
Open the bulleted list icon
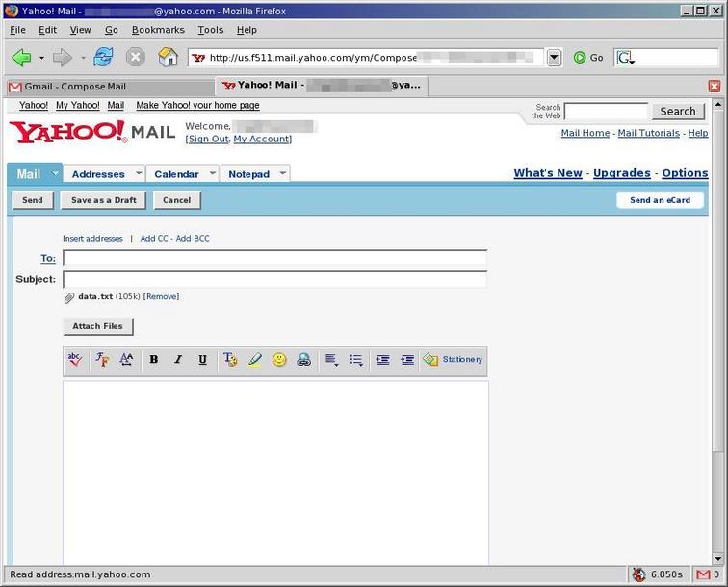pyautogui.click(x=355, y=360)
